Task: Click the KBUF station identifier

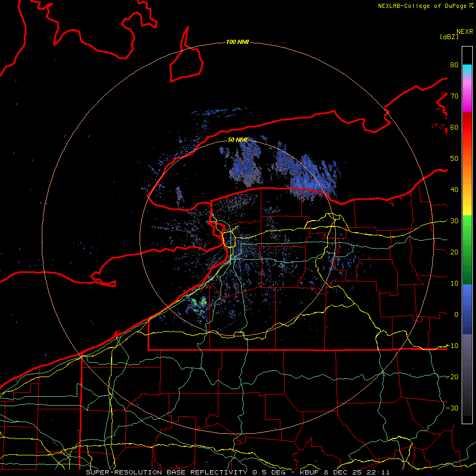Action: [x=310, y=472]
